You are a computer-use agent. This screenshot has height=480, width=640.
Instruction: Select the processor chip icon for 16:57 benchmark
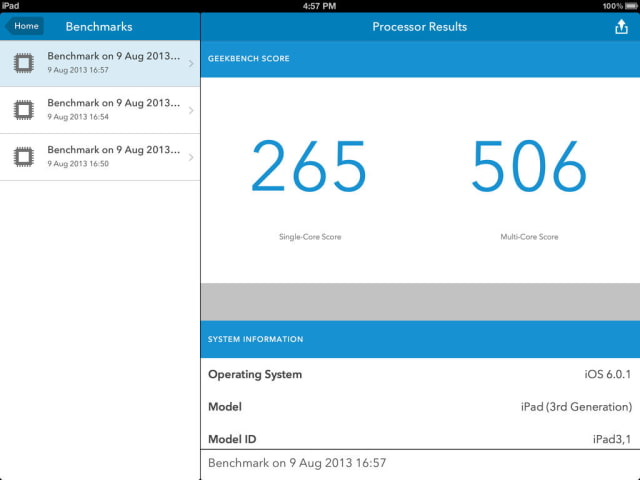(x=24, y=63)
